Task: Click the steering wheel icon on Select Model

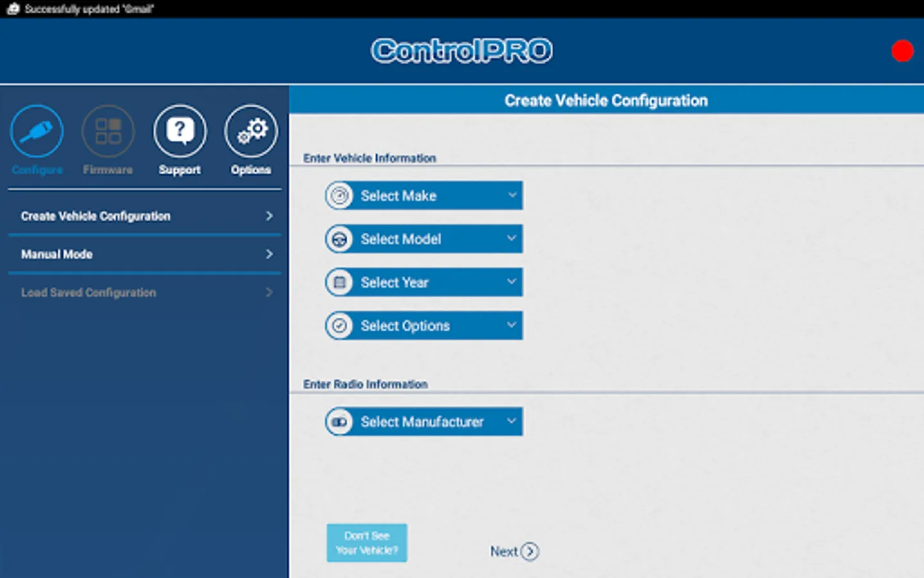Action: coord(339,239)
